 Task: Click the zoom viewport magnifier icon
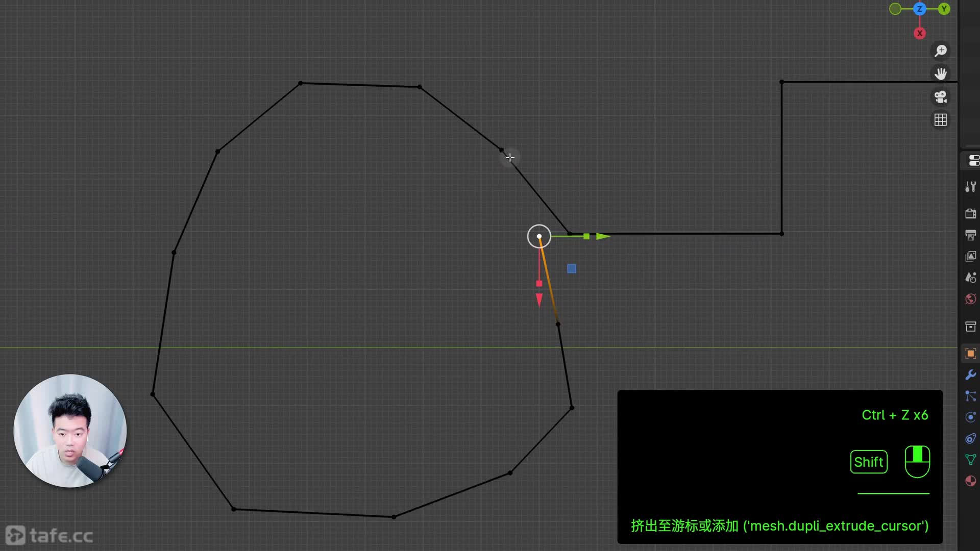pyautogui.click(x=940, y=51)
